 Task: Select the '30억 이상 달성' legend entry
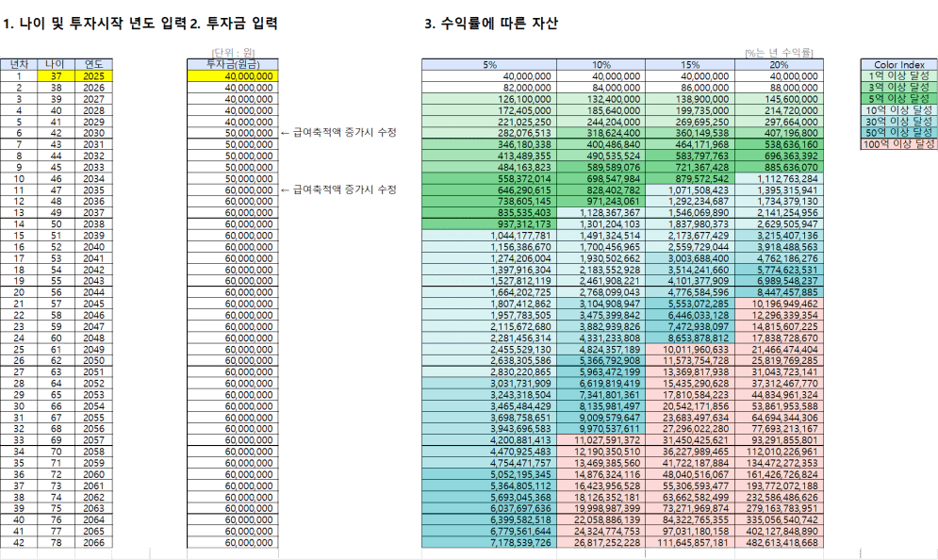[898, 122]
